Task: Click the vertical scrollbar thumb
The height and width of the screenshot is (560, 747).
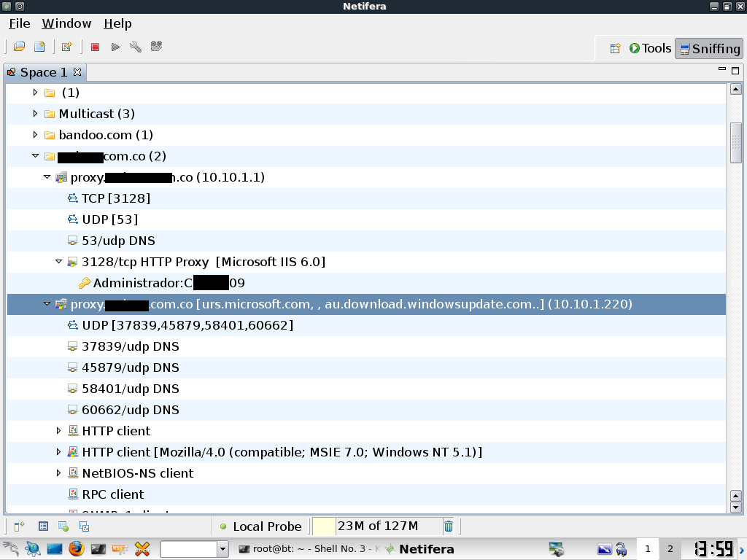Action: [x=735, y=144]
